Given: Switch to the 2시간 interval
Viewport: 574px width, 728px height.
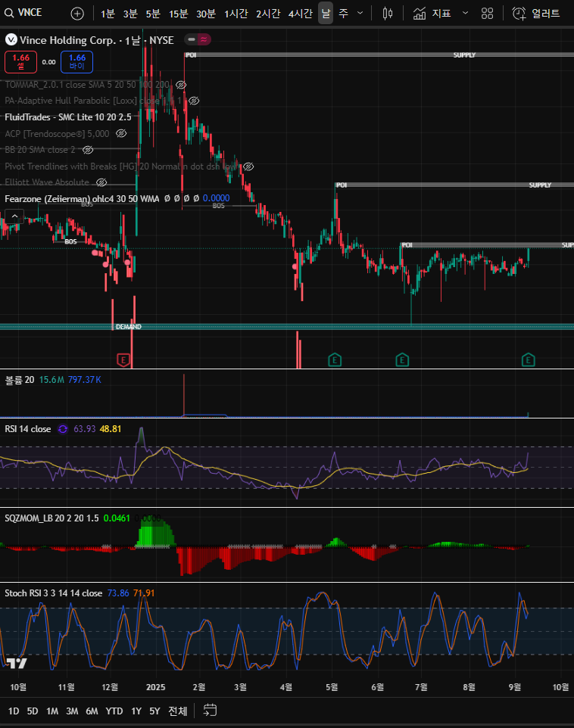Looking at the screenshot, I should coord(268,14).
